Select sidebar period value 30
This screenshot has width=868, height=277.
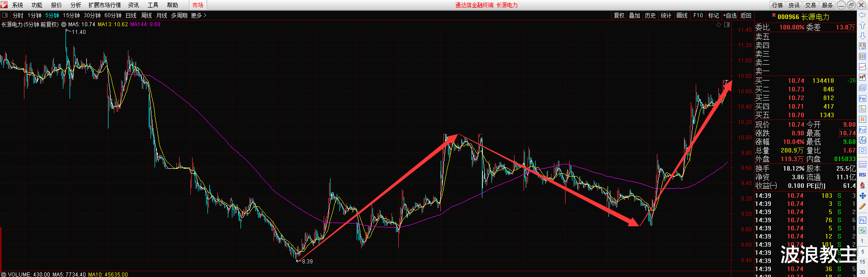click(863, 272)
